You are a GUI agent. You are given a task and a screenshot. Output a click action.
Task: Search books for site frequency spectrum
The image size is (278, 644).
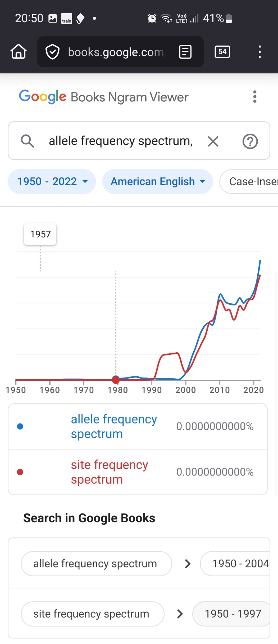pos(92,614)
